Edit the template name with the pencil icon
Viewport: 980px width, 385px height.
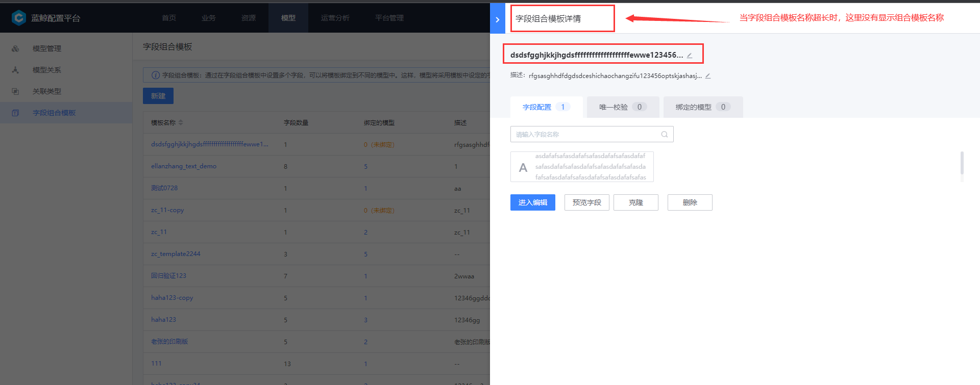(690, 55)
